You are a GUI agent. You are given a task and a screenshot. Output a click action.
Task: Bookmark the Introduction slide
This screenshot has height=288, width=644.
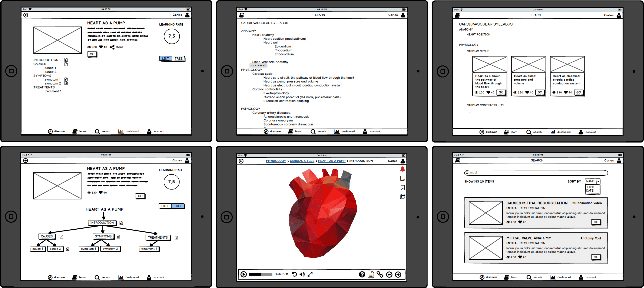point(403,187)
